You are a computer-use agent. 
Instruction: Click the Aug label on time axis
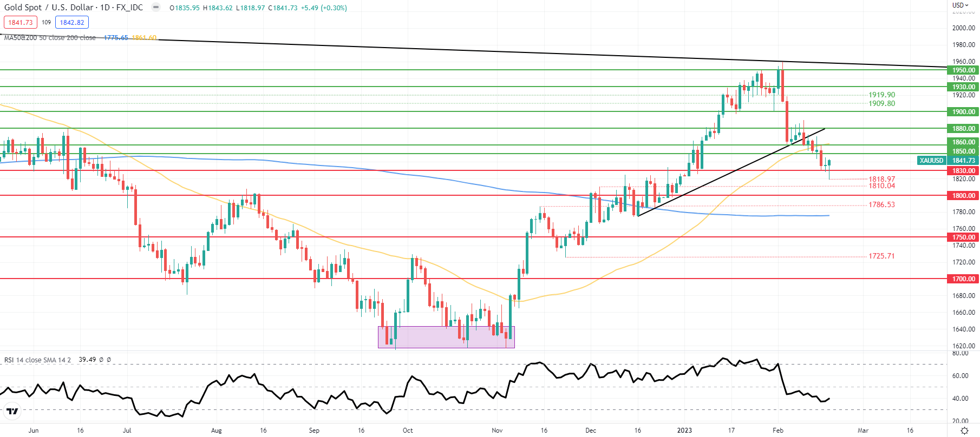point(216,431)
